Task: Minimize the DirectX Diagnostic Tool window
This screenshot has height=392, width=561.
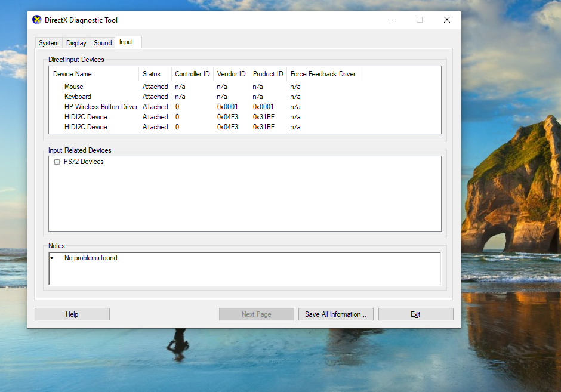Action: [x=393, y=20]
